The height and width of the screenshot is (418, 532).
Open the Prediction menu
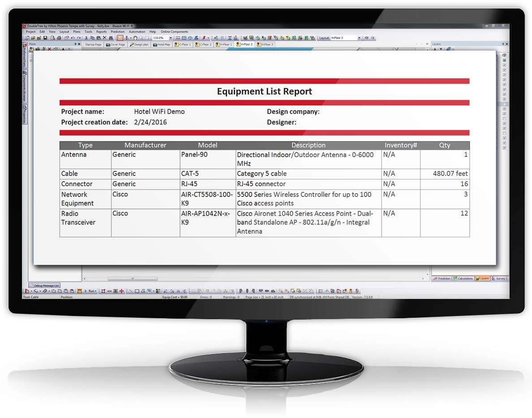click(118, 31)
